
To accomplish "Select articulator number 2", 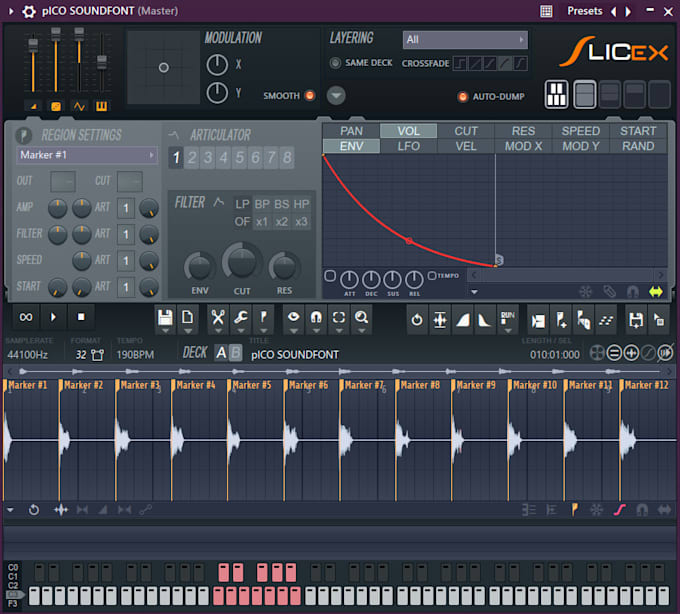I will click(x=192, y=157).
